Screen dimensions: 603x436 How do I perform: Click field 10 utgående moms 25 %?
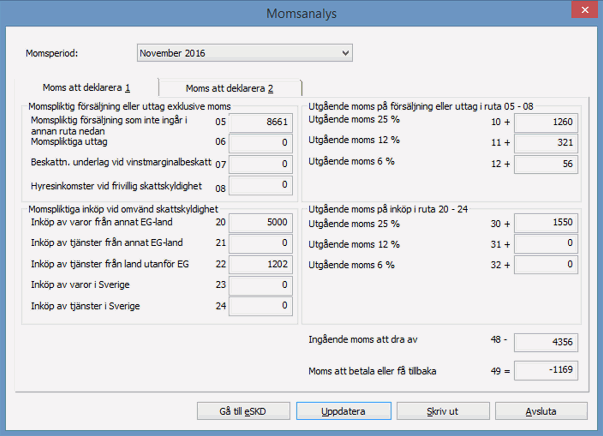pyautogui.click(x=551, y=121)
